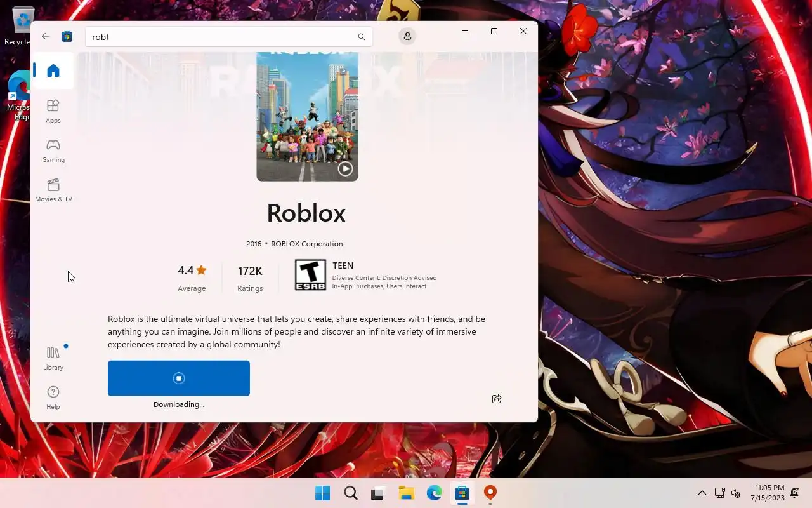This screenshot has width=812, height=508.
Task: Open the notifications bell icon
Action: 795,493
